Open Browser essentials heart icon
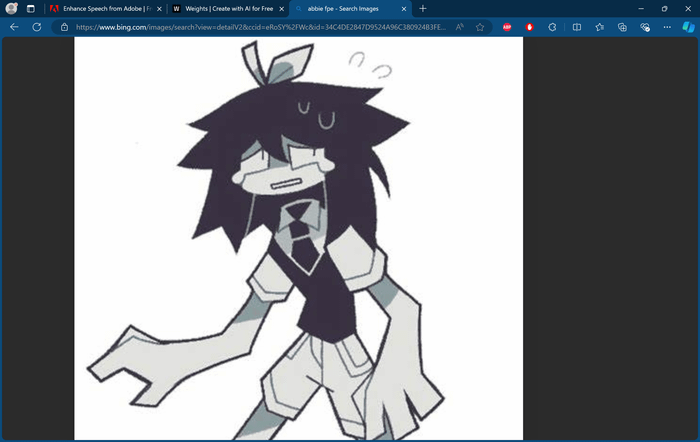700x442 pixels. pyautogui.click(x=645, y=27)
